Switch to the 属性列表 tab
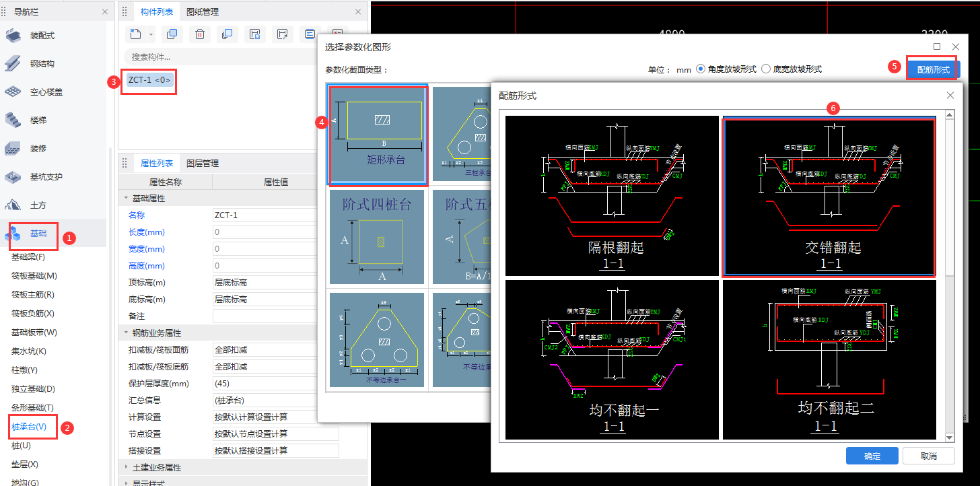Image resolution: width=980 pixels, height=486 pixels. coord(157,163)
